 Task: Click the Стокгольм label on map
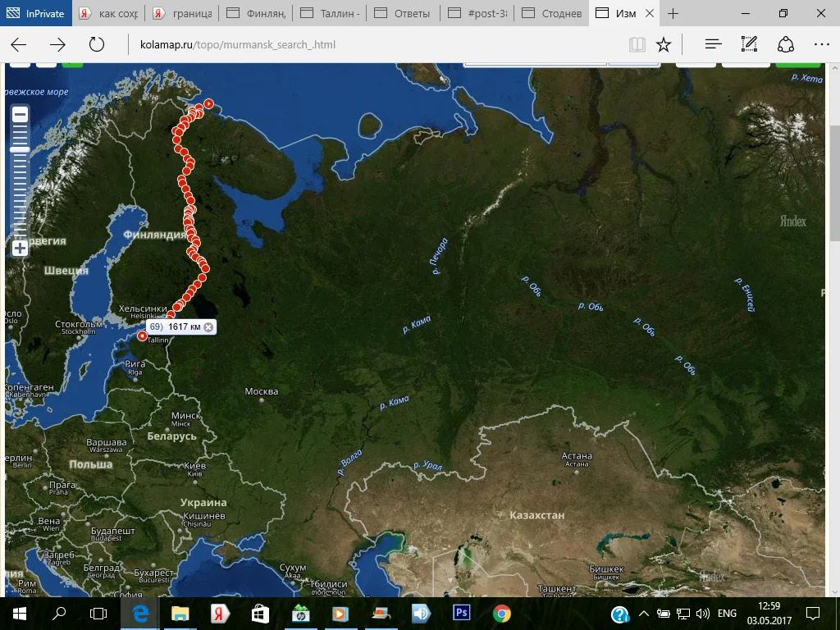(x=79, y=324)
